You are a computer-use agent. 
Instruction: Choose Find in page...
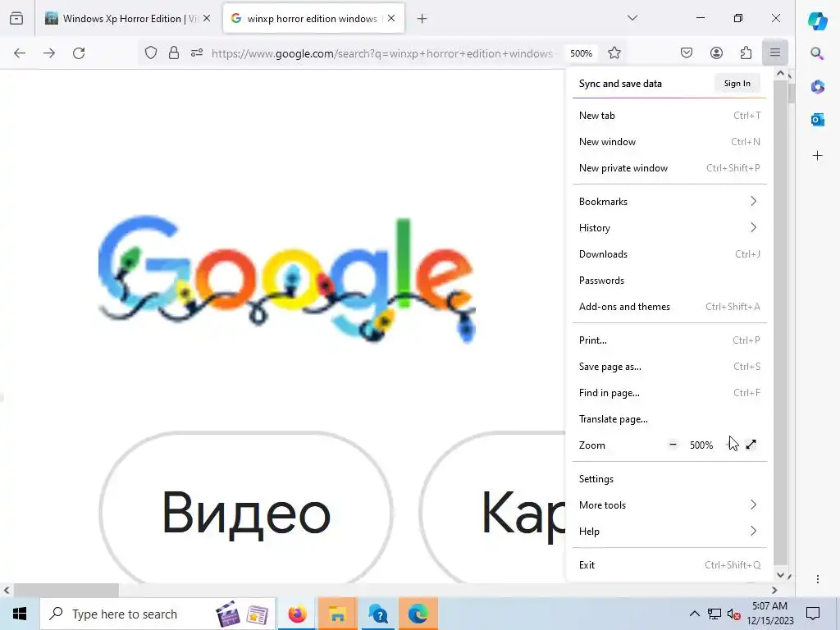(669, 393)
